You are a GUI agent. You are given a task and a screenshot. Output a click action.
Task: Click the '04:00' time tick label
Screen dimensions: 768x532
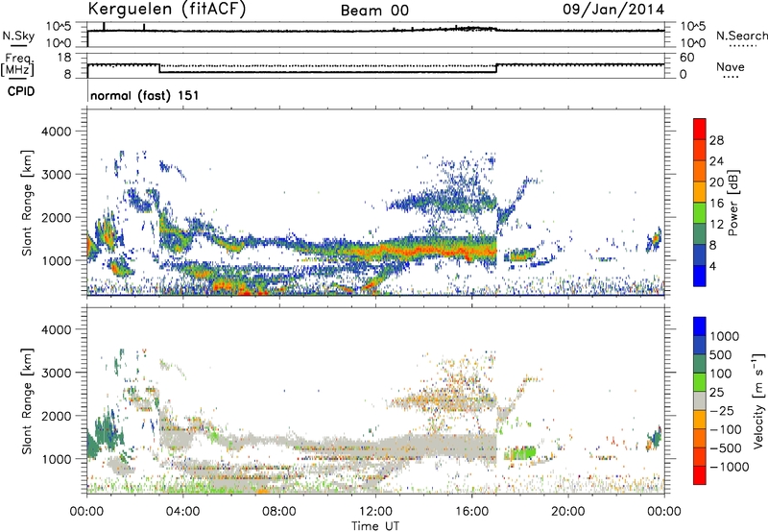point(182,512)
